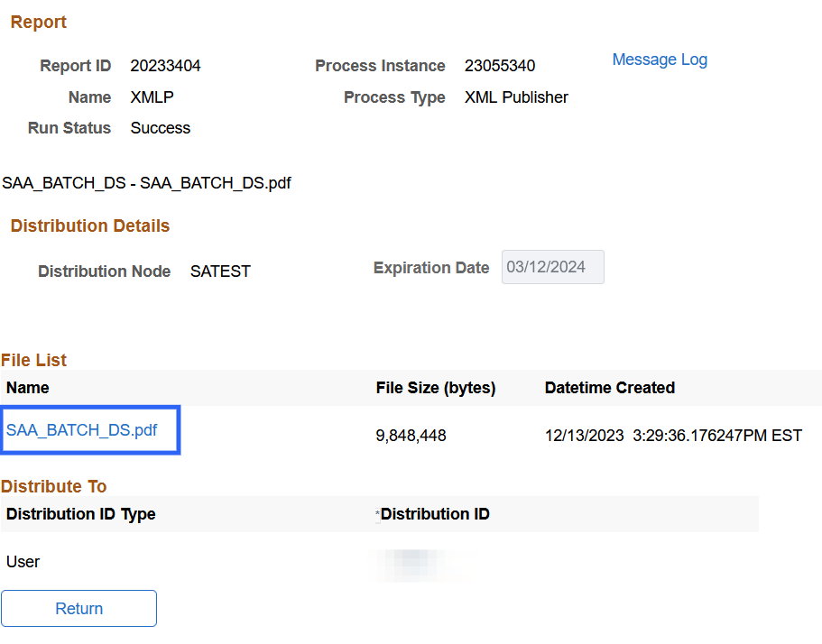Viewport: 822px width, 644px height.
Task: Select the Process Instance number 23055340
Action: [x=499, y=66]
